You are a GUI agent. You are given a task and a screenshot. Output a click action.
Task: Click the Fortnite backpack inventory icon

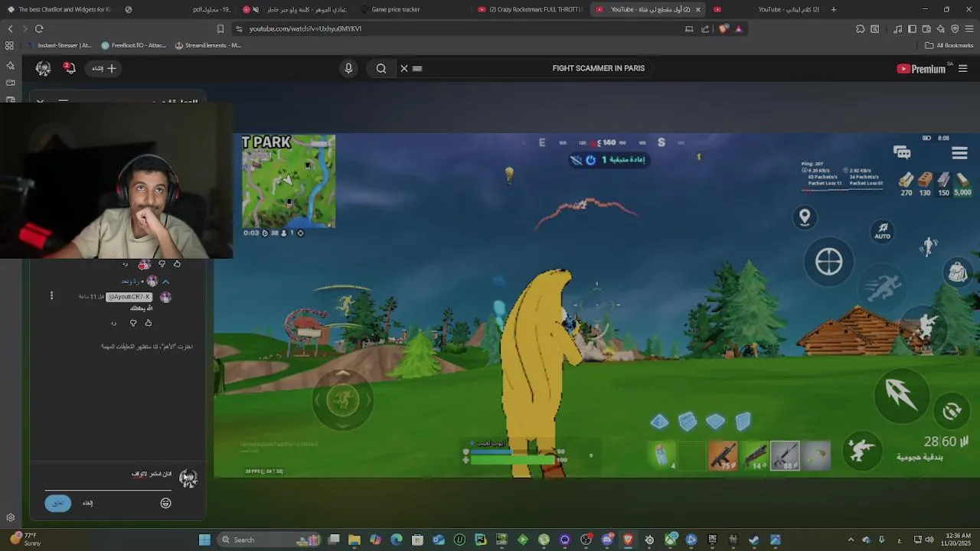pyautogui.click(x=957, y=272)
